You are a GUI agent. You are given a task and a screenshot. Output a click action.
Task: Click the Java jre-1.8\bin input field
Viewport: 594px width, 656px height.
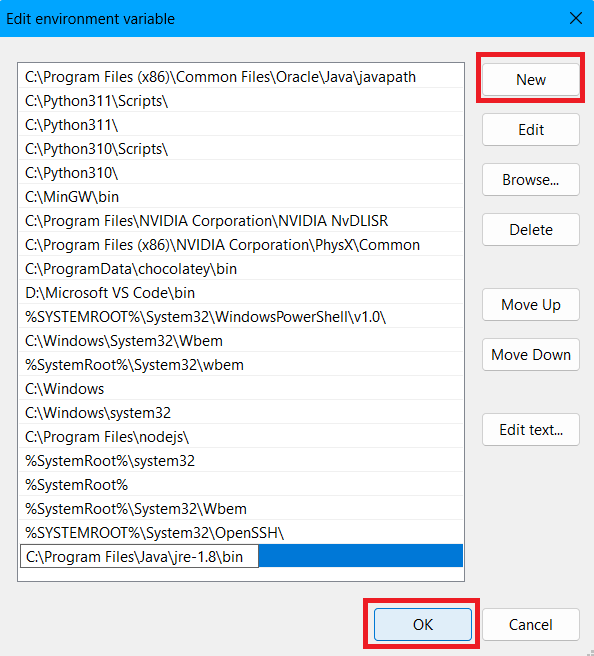point(139,556)
